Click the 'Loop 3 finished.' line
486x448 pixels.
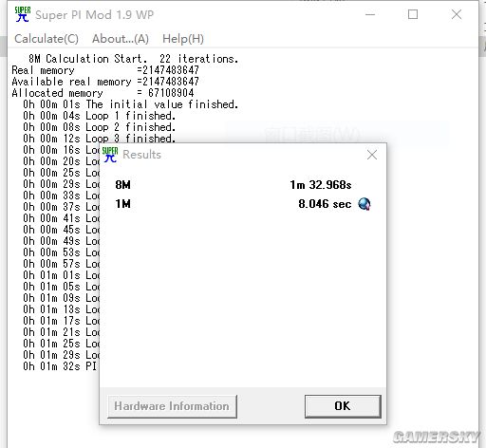[x=99, y=139]
